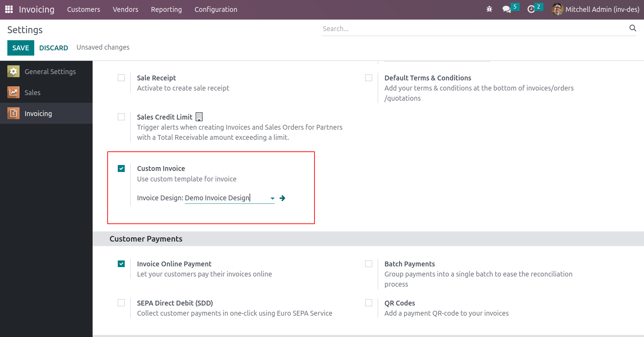Expand the Invoice Design dropdown arrow
The width and height of the screenshot is (644, 337).
(x=272, y=199)
